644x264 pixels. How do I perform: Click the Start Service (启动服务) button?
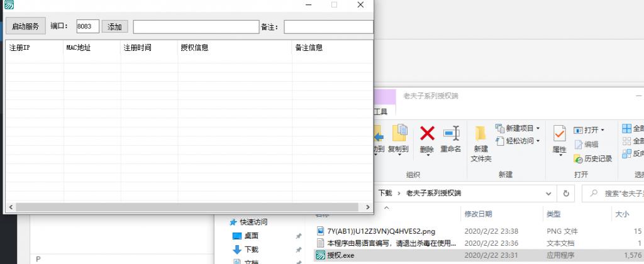click(x=25, y=26)
